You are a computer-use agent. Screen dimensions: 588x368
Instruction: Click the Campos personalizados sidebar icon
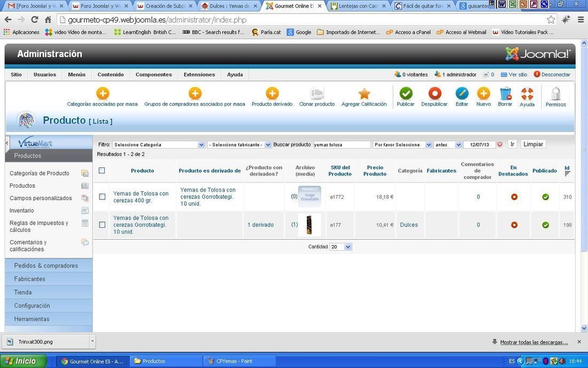click(85, 198)
